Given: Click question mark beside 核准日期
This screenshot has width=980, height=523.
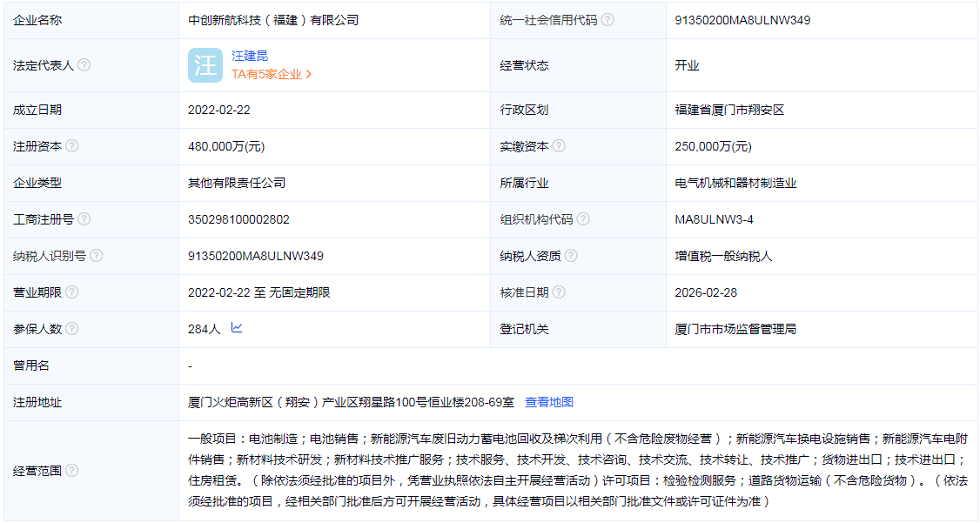Looking at the screenshot, I should point(559,292).
